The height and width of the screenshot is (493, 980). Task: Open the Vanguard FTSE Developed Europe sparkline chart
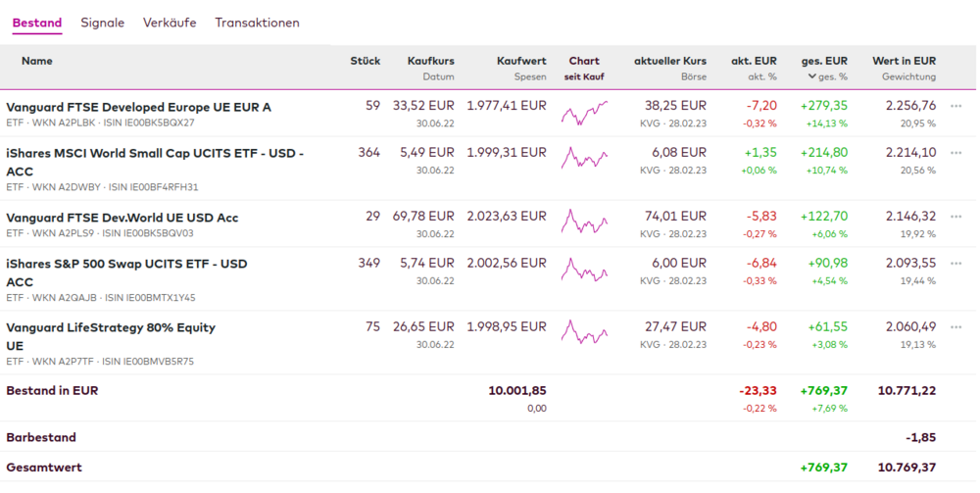(584, 114)
